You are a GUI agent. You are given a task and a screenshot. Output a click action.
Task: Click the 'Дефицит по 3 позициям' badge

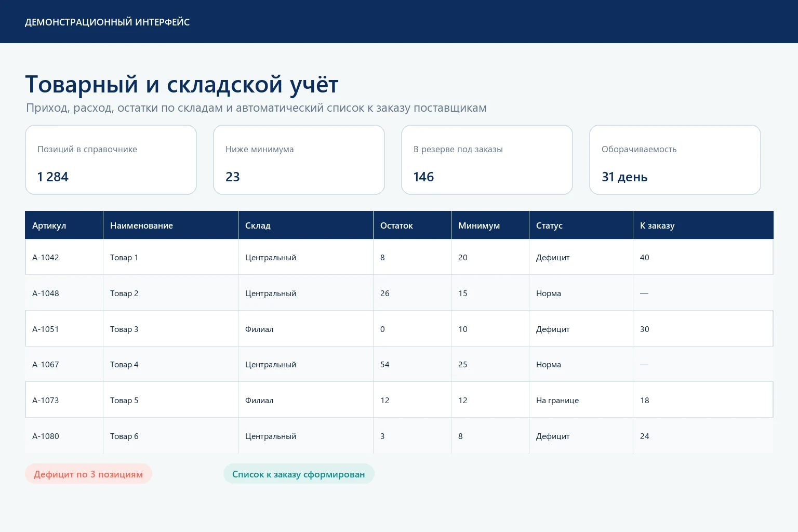(88, 474)
